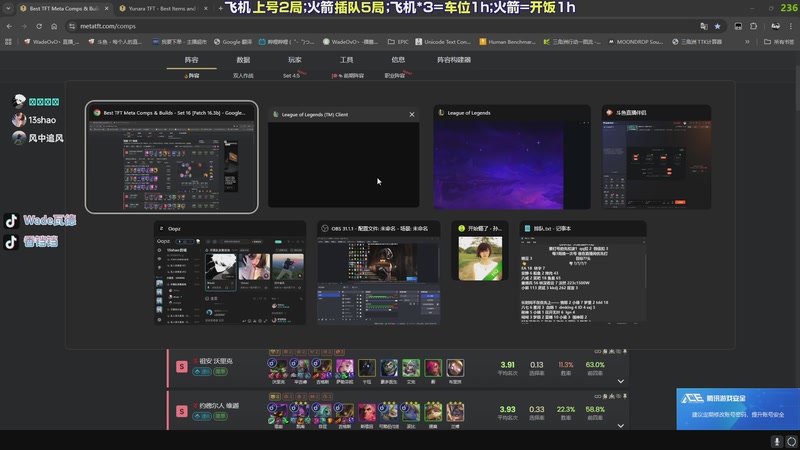Image resolution: width=800 pixels, height=450 pixels.
Task: Switch to the 开始懂了 music player window
Action: point(480,251)
